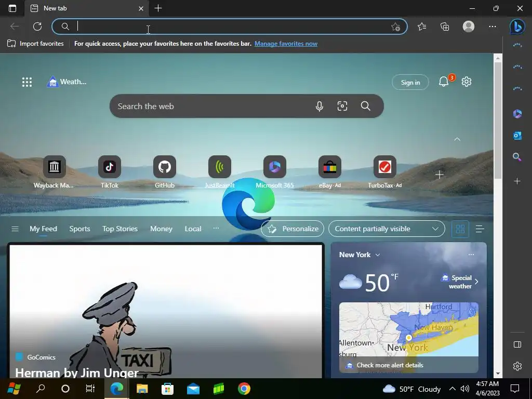Click Manage favorites now link
Screen dimensions: 532x399
pos(286,44)
